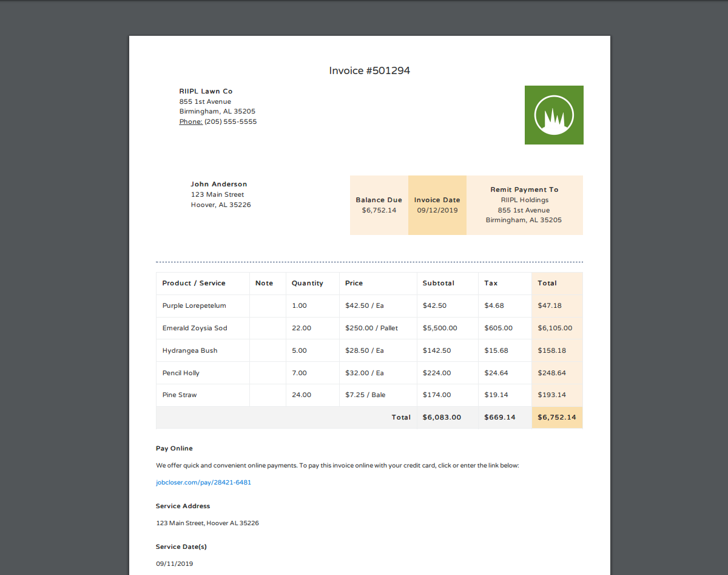This screenshot has width=728, height=575.
Task: Select the Pencil Holly row total $248.64
Action: [551, 373]
